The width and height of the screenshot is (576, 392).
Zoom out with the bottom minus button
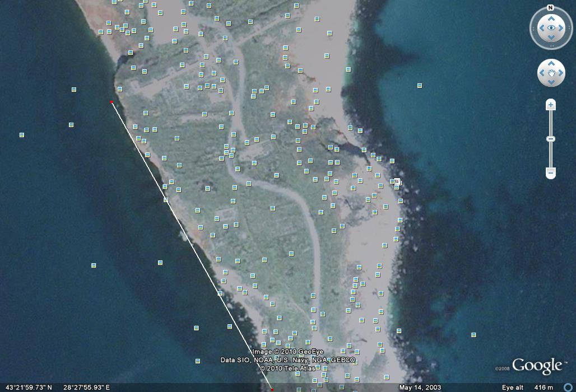(x=551, y=172)
